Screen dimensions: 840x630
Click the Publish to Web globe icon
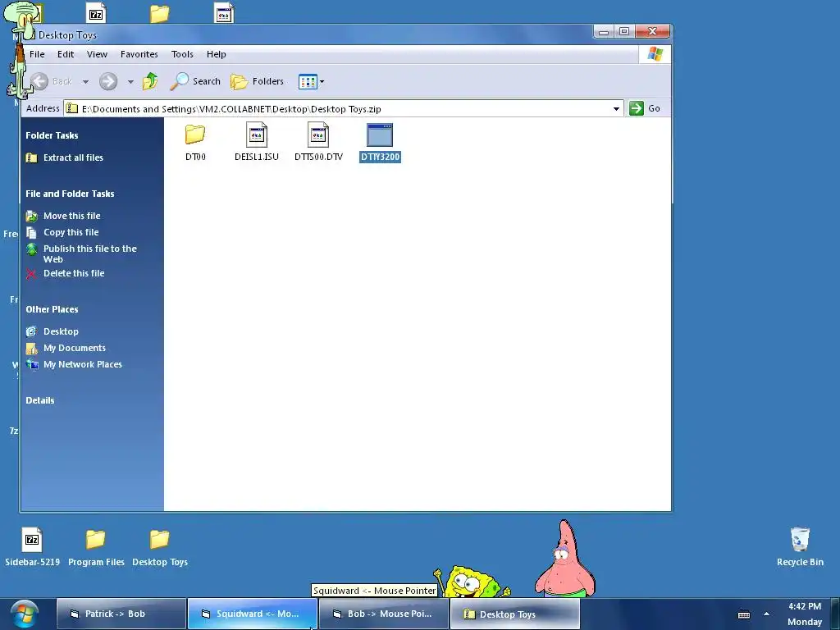32,249
